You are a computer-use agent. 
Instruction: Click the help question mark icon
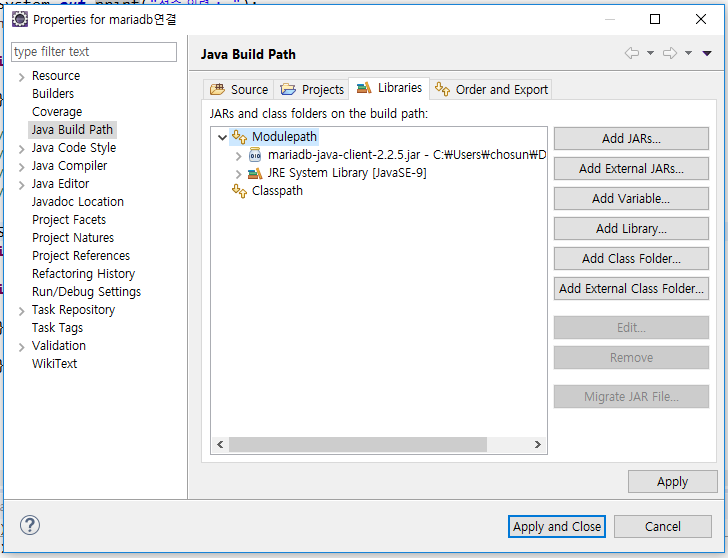pos(30,526)
